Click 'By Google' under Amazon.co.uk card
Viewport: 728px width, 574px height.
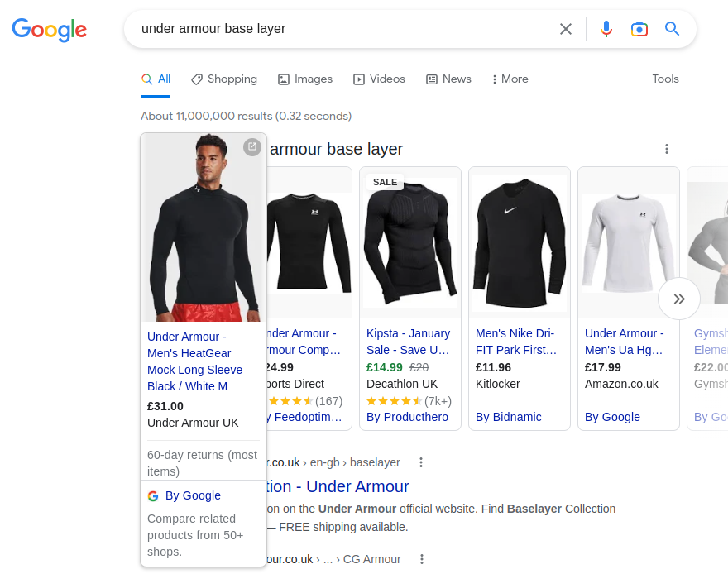(612, 417)
